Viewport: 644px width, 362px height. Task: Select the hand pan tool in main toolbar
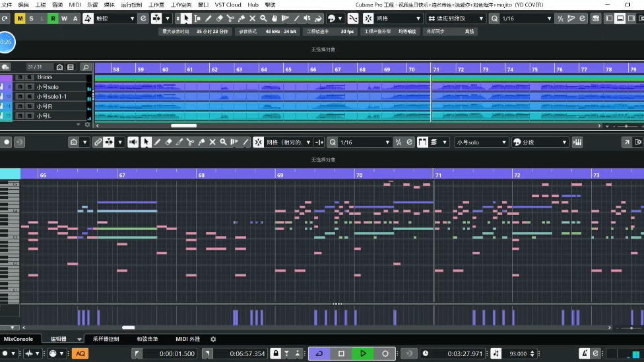click(274, 18)
